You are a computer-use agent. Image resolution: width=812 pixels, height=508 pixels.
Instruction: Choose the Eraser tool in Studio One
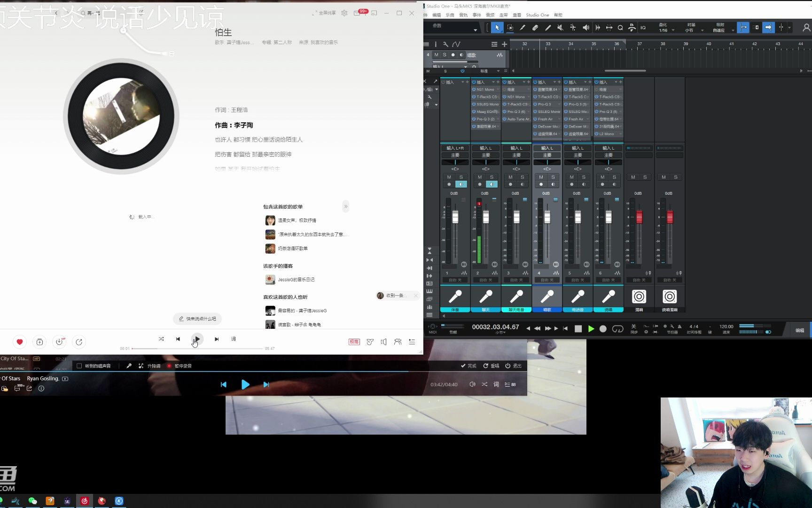pyautogui.click(x=535, y=28)
